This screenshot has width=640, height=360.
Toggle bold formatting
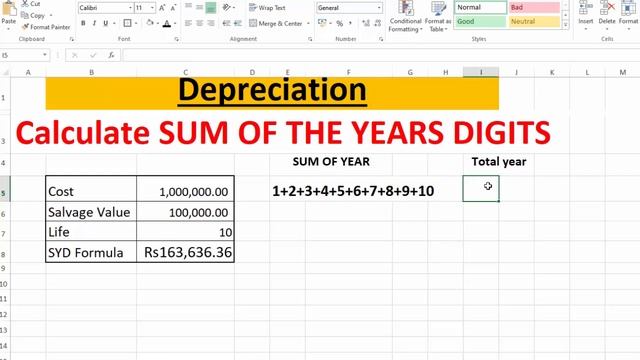pyautogui.click(x=83, y=23)
